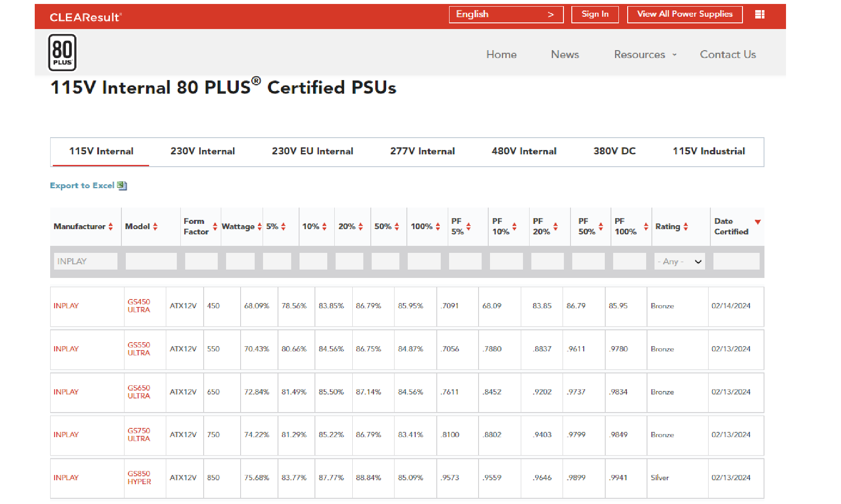Screen dimensions: 841x504
Task: Toggle Date Certified sort arrow
Action: (x=757, y=222)
